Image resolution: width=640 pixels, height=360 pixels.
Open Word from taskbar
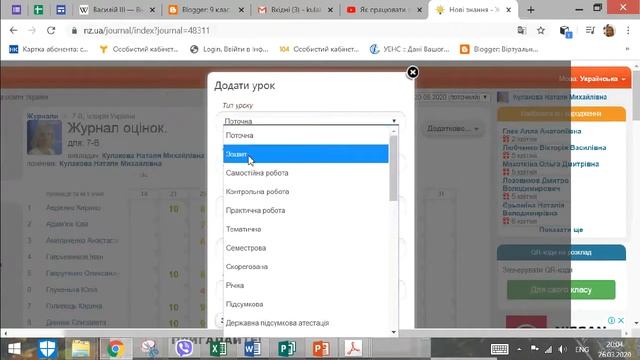[253, 349]
